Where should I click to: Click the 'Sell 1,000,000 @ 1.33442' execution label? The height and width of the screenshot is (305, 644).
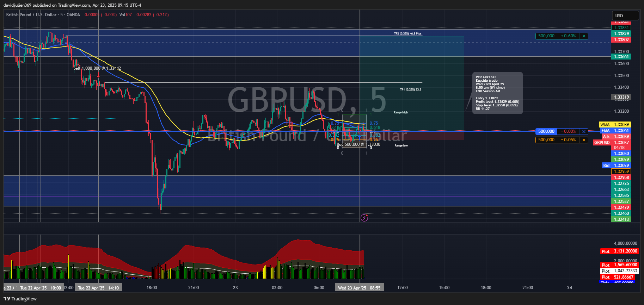click(97, 68)
